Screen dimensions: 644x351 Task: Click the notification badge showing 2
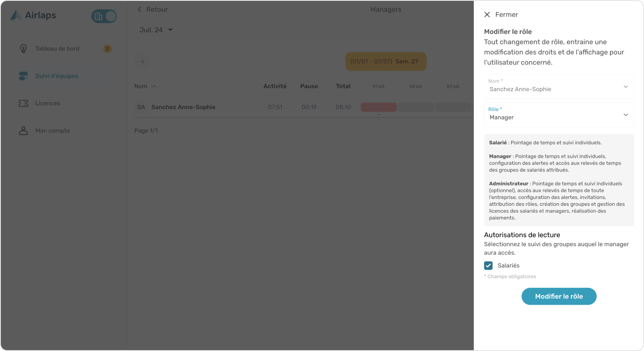(107, 49)
